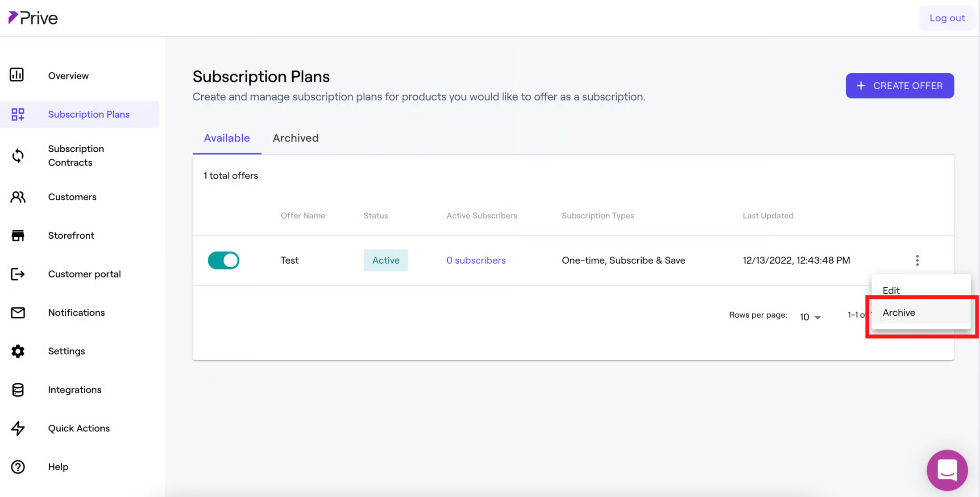Toggle off the Test offer switch
The width and height of the screenshot is (980, 497).
(x=224, y=260)
